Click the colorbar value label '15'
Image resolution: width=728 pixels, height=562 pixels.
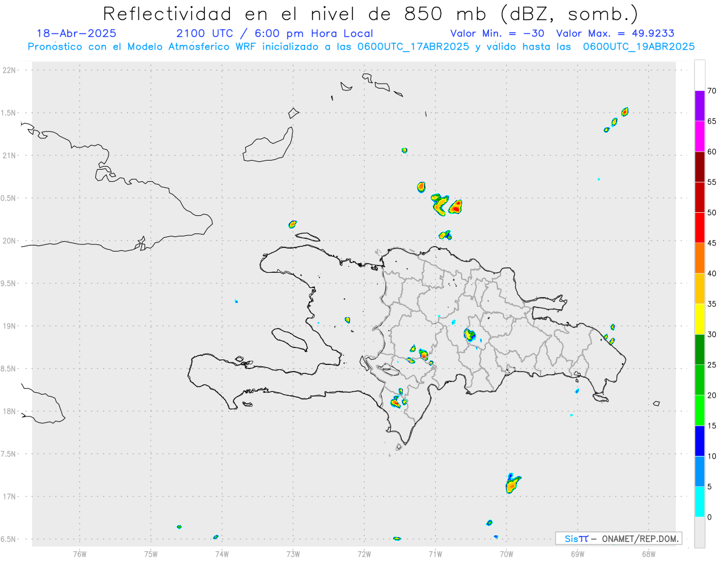(x=712, y=426)
